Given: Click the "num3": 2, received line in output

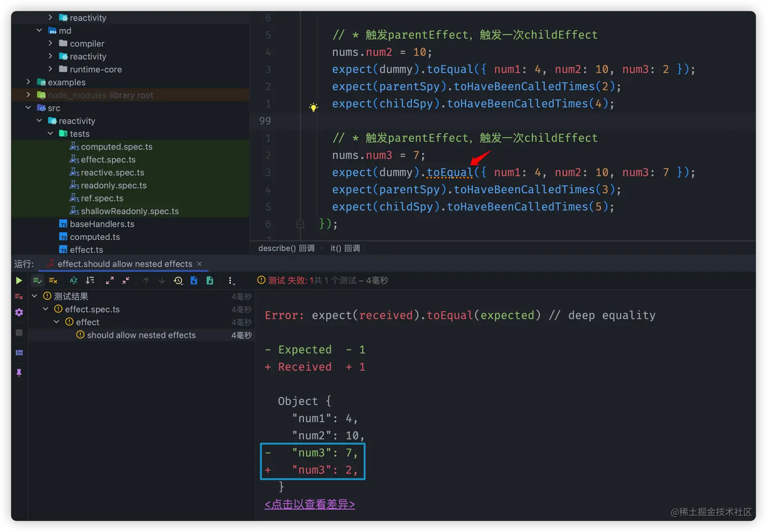Looking at the screenshot, I should (x=325, y=470).
